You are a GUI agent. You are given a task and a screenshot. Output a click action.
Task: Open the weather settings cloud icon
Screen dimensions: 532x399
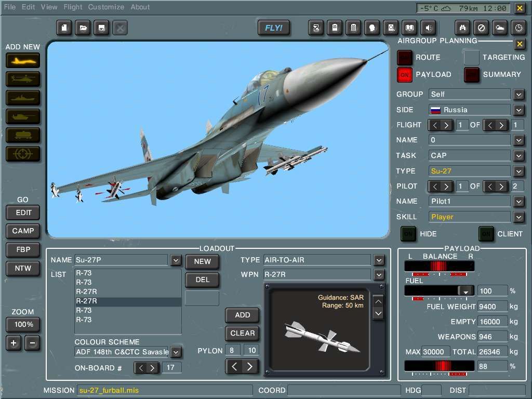click(x=499, y=28)
